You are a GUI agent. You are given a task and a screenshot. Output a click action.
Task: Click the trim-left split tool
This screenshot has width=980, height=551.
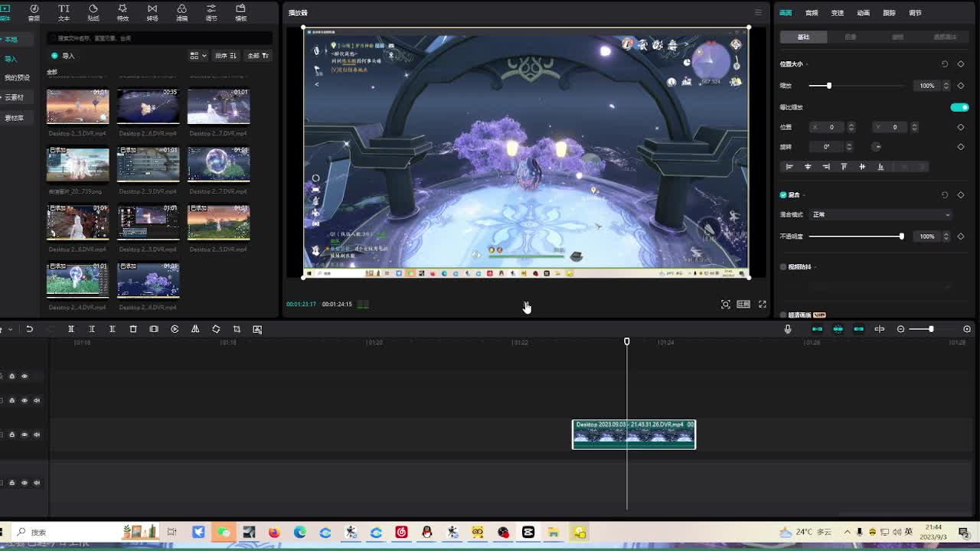tap(91, 329)
